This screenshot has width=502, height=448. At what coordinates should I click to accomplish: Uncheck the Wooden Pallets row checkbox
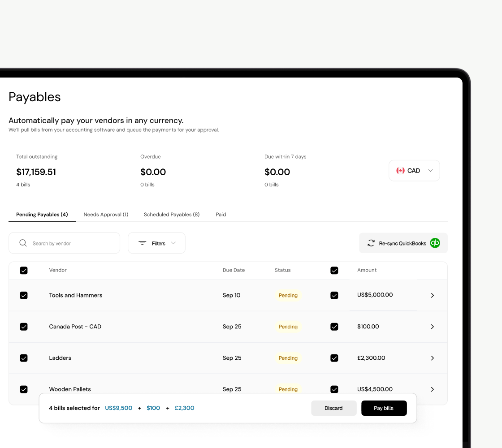[24, 389]
